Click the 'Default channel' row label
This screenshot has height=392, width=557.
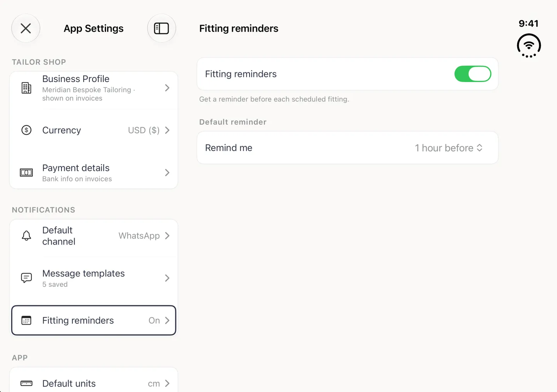[59, 236]
